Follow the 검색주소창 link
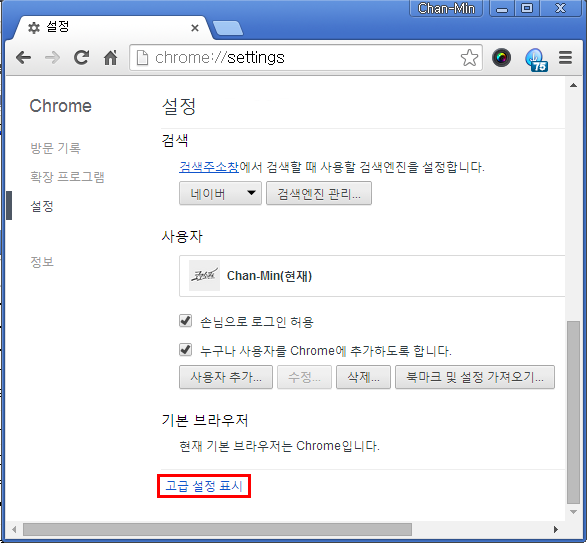This screenshot has width=587, height=543. (209, 167)
